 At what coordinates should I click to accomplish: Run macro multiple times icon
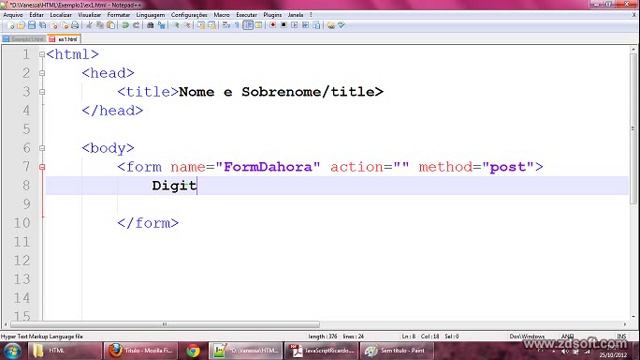point(305,25)
